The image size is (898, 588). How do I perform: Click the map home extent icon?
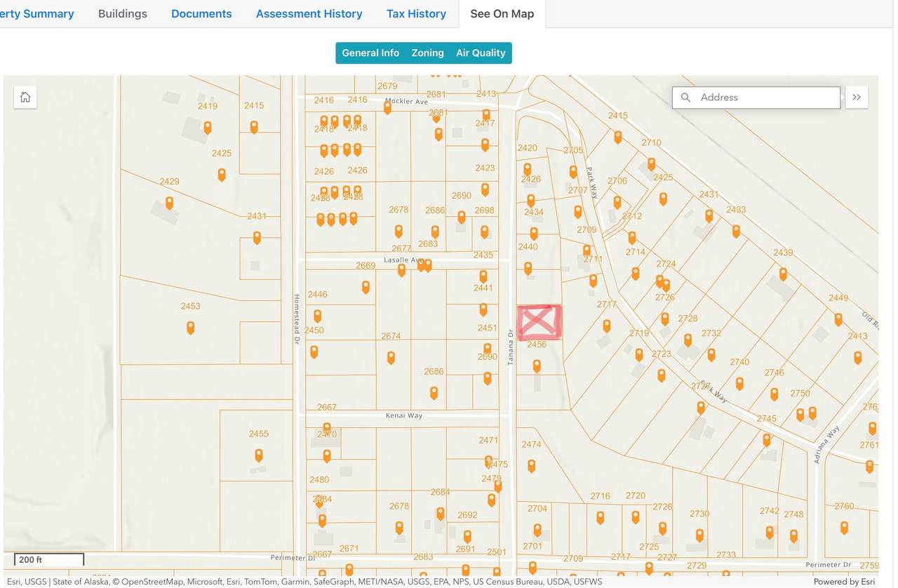(25, 98)
